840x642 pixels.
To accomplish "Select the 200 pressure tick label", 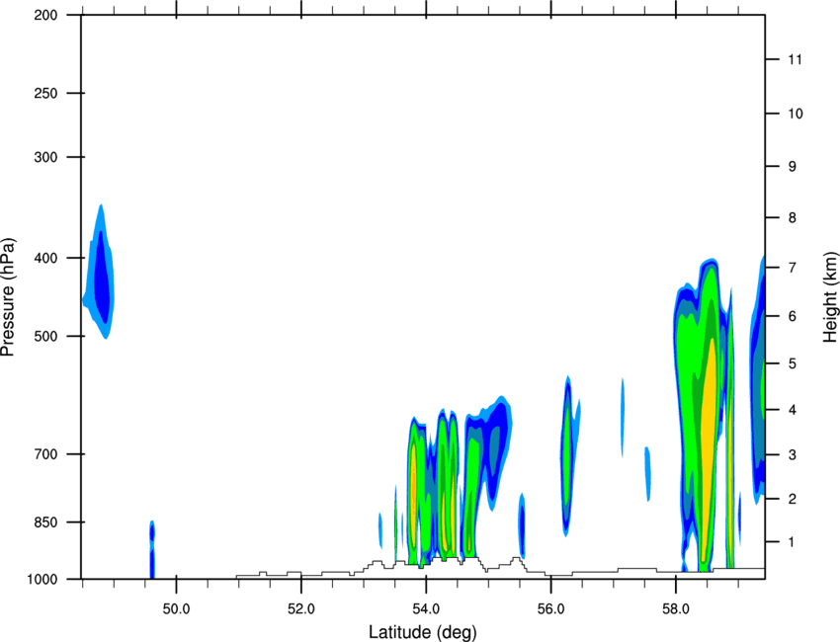I will (45, 15).
